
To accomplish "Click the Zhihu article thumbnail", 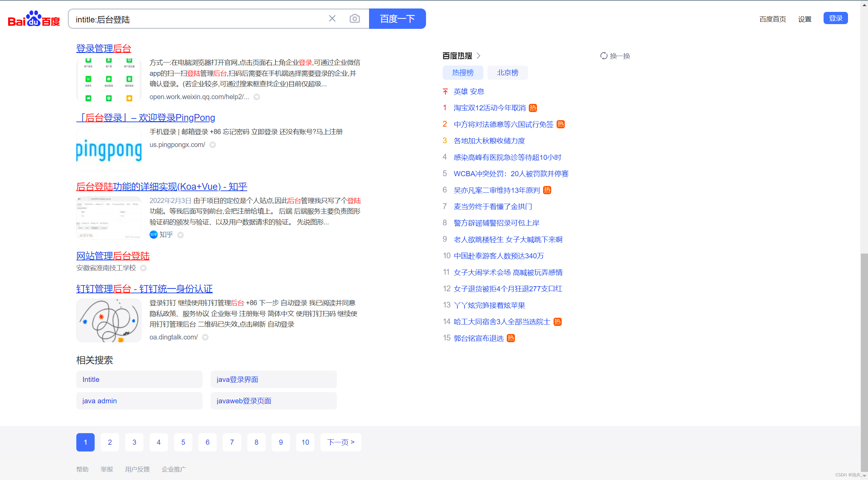I will [109, 218].
